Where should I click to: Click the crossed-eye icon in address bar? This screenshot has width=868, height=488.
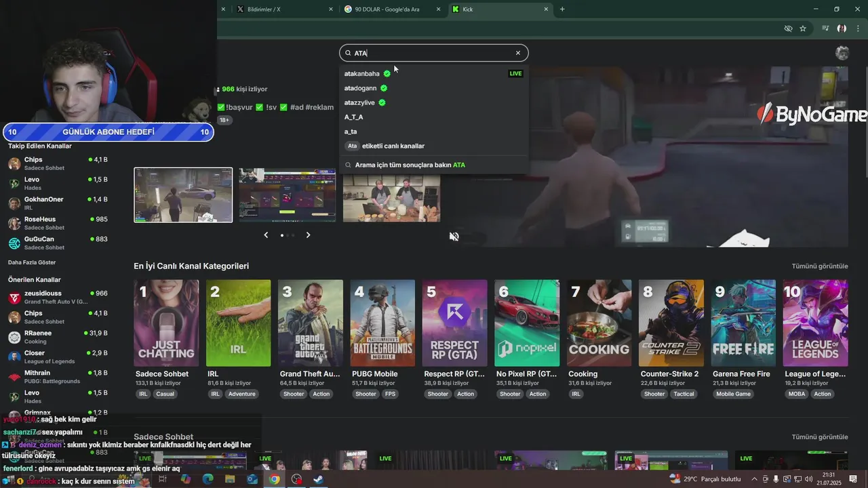point(788,28)
